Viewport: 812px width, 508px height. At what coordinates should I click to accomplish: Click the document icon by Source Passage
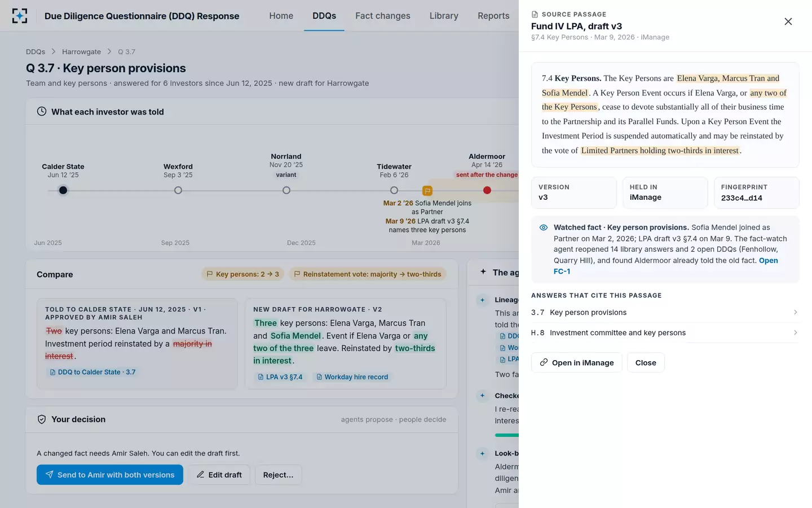[535, 14]
